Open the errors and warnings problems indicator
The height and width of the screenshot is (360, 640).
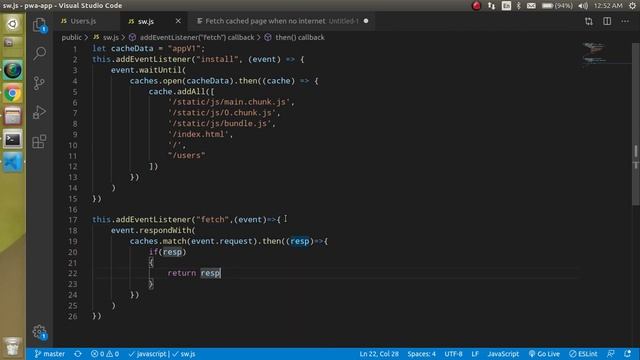(x=105, y=354)
